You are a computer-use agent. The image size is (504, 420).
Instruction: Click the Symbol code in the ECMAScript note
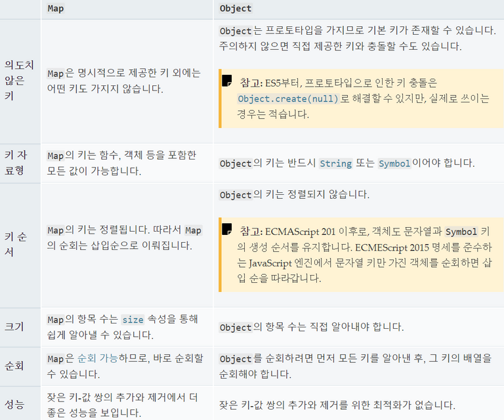pos(461,232)
